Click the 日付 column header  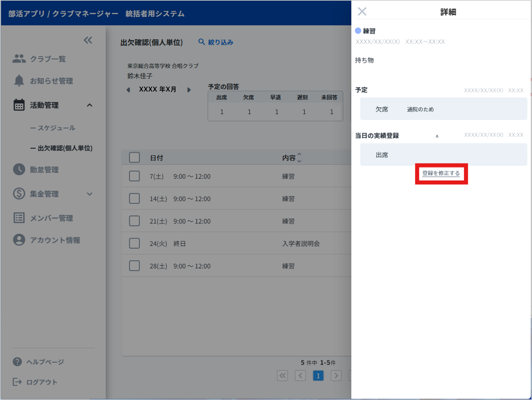157,158
